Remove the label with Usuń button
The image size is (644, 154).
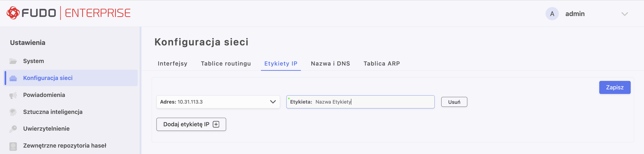454,102
